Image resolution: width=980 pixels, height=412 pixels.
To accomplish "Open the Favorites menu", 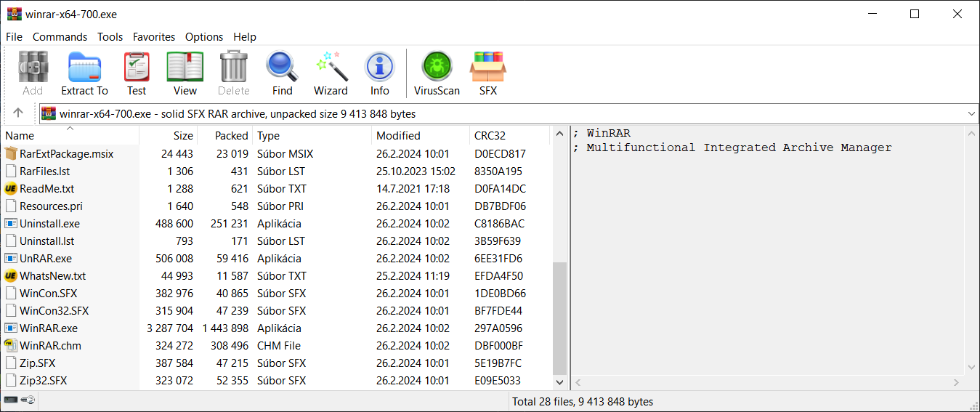I will tap(153, 36).
